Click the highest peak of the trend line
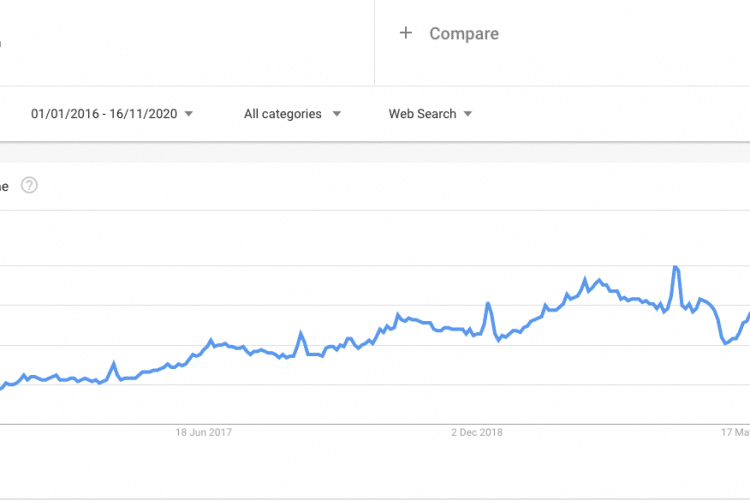The height and width of the screenshot is (500, 750). [677, 267]
